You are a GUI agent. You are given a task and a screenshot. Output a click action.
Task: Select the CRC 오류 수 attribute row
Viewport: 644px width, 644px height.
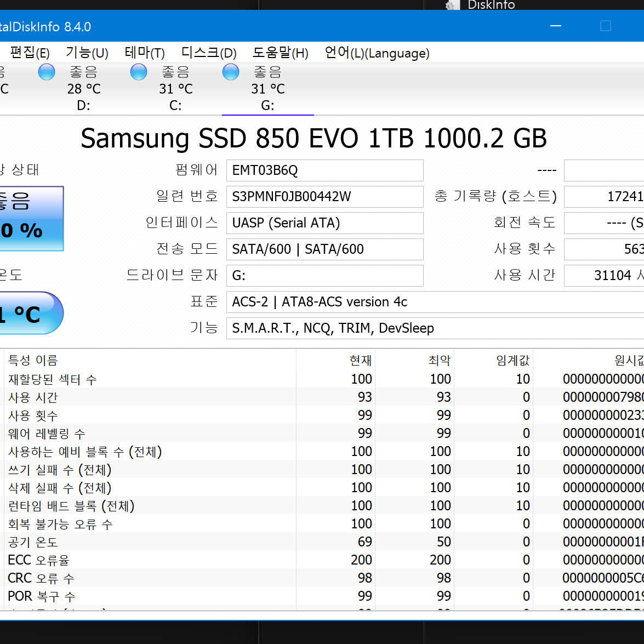[x=322, y=578]
